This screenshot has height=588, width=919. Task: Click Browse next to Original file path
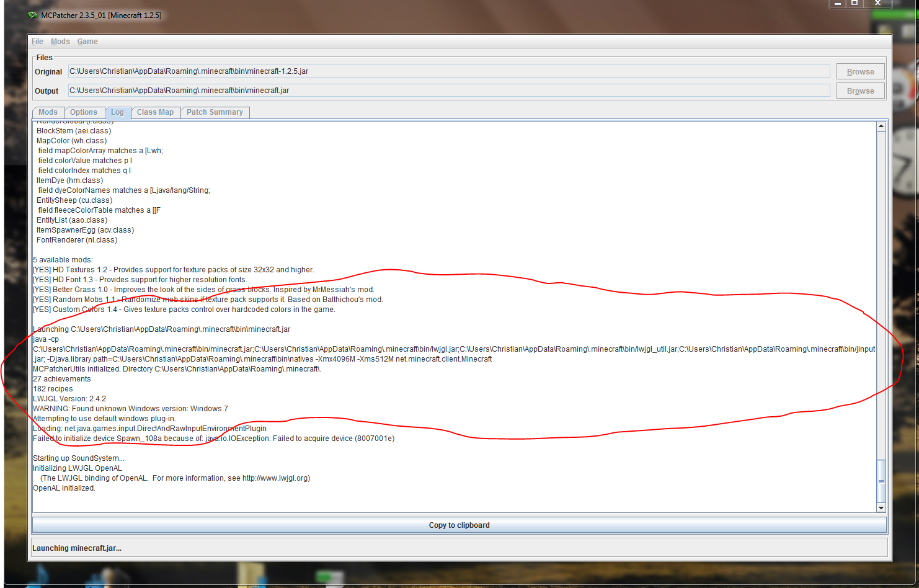pos(861,72)
